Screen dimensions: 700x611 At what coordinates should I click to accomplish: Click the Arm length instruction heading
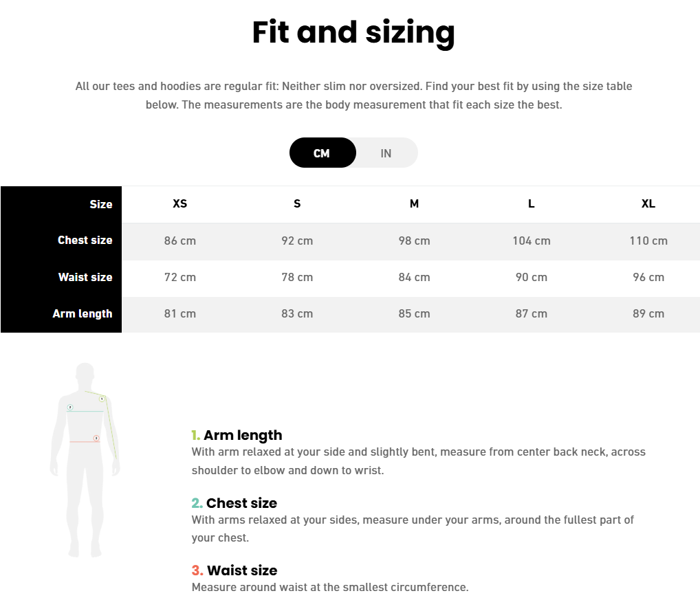[237, 435]
